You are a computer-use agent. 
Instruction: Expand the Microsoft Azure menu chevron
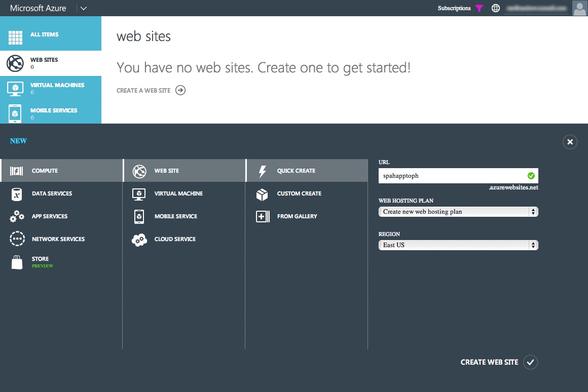coord(83,8)
